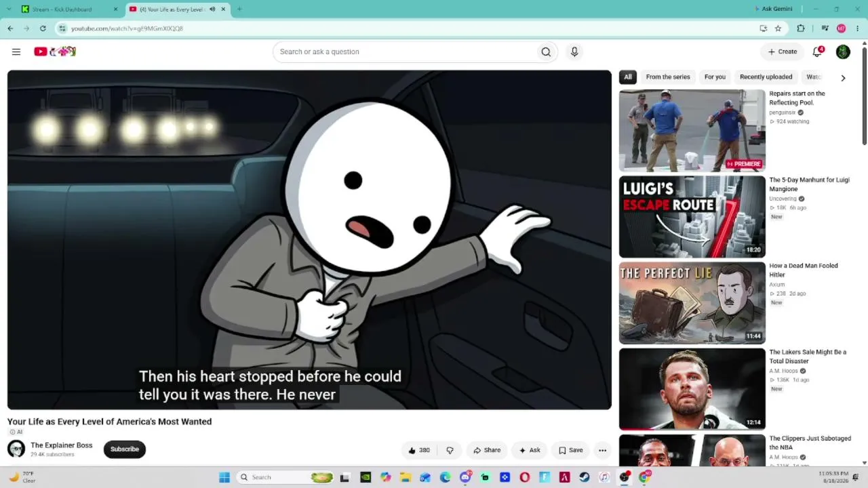Reload the YouTube page
This screenshot has width=868, height=488.
pos(43,28)
